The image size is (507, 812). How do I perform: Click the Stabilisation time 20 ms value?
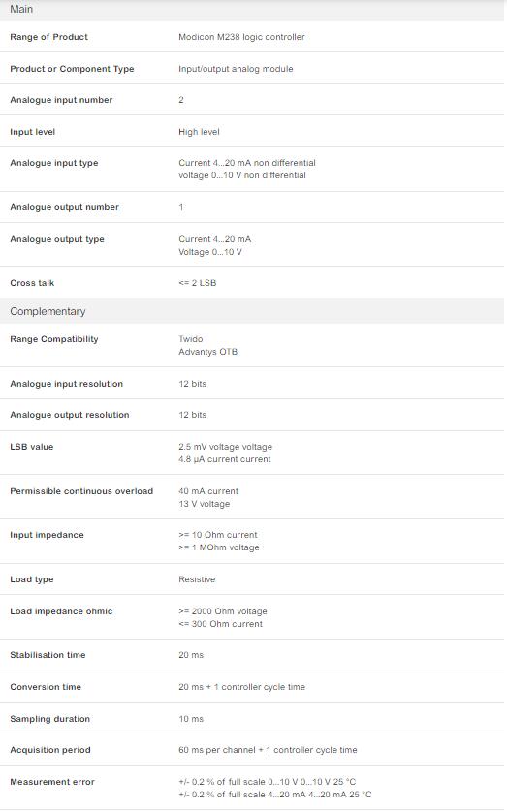tap(191, 655)
